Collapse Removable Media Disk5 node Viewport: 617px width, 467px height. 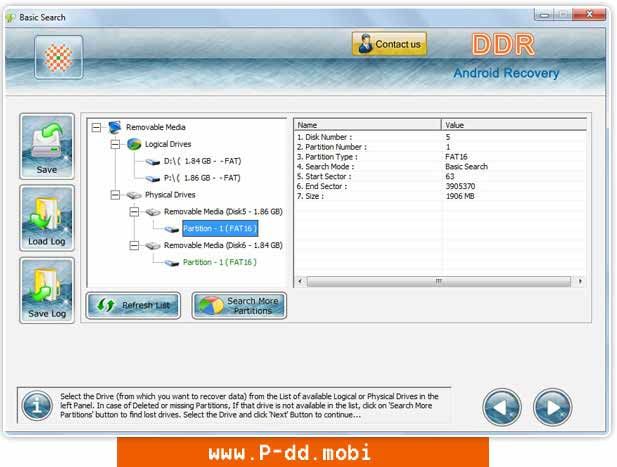point(134,212)
